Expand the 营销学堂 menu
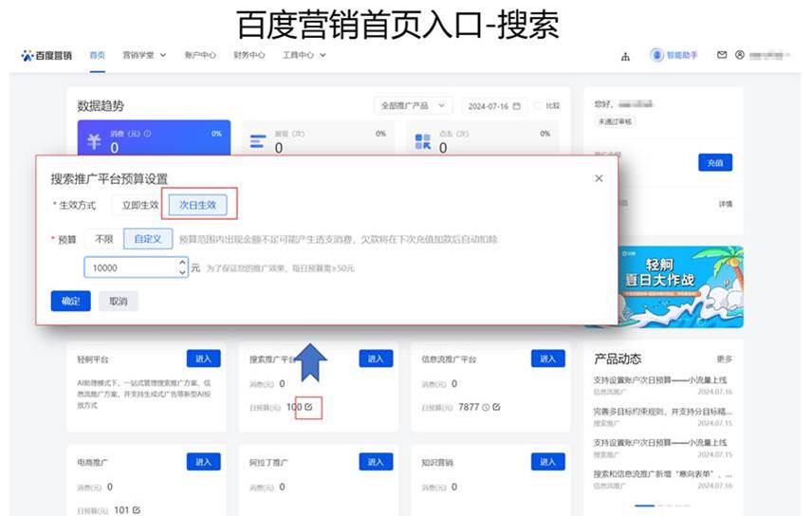Image resolution: width=812 pixels, height=516 pixels. 144,55
